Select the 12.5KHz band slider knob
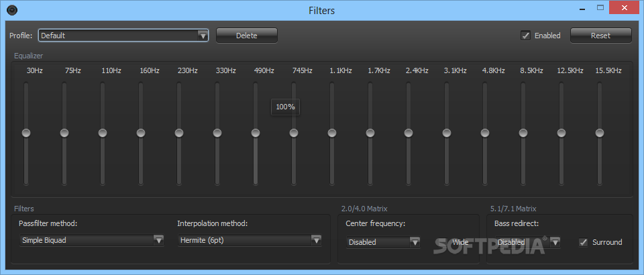This screenshot has height=275, width=644. 561,133
